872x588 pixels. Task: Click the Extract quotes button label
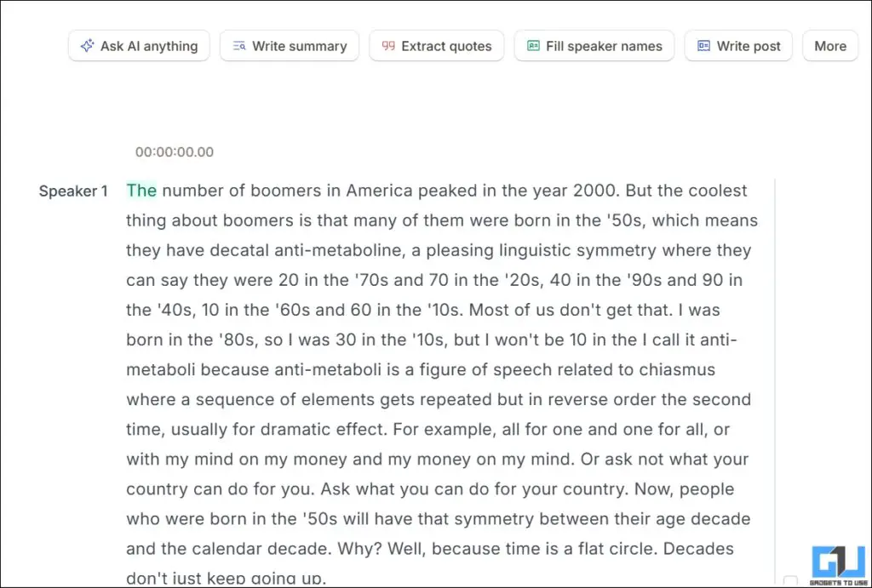[x=446, y=46]
